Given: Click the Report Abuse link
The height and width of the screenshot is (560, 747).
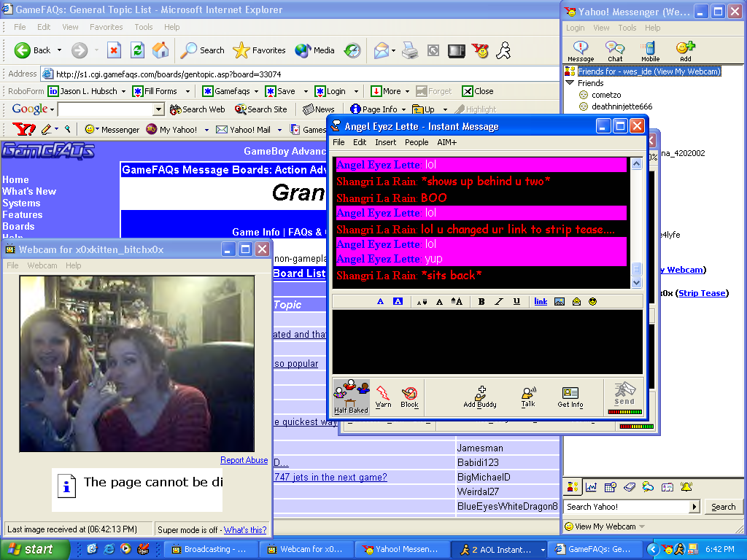Looking at the screenshot, I should (244, 460).
